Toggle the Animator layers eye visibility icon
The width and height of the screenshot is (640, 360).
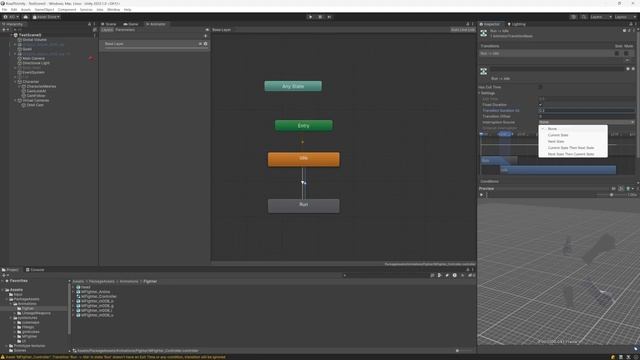(207, 30)
